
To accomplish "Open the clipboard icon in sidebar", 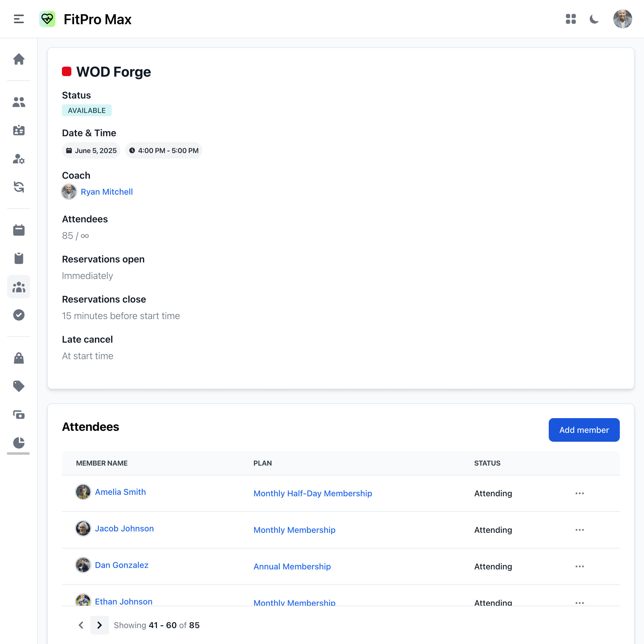I will pos(19,258).
